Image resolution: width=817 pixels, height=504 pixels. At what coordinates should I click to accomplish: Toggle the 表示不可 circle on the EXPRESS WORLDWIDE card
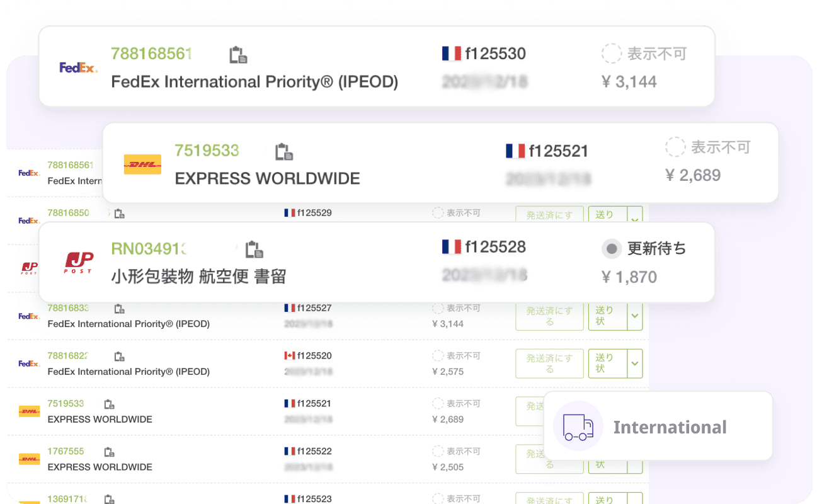click(675, 147)
